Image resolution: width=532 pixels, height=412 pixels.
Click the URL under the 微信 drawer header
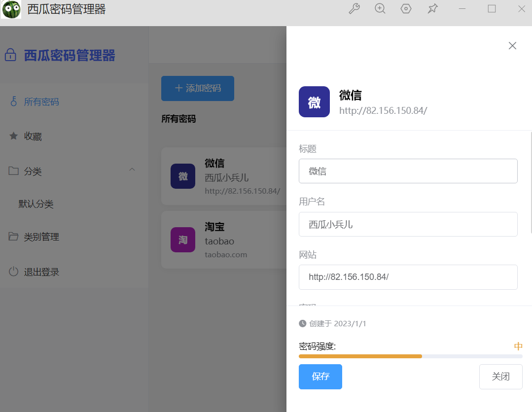point(383,110)
